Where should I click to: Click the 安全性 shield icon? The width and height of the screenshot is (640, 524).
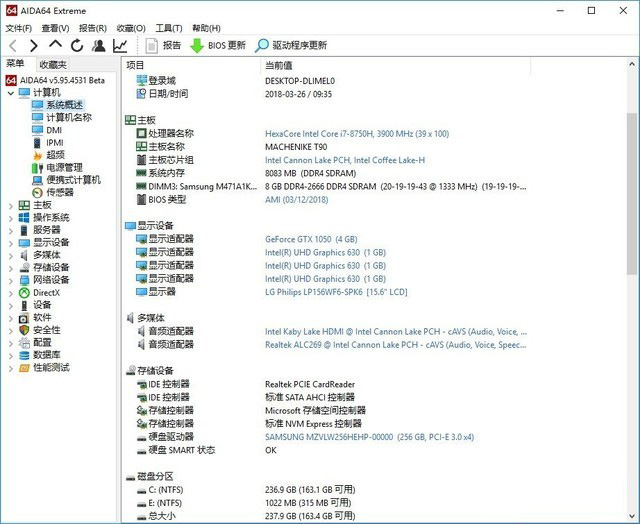pos(24,330)
